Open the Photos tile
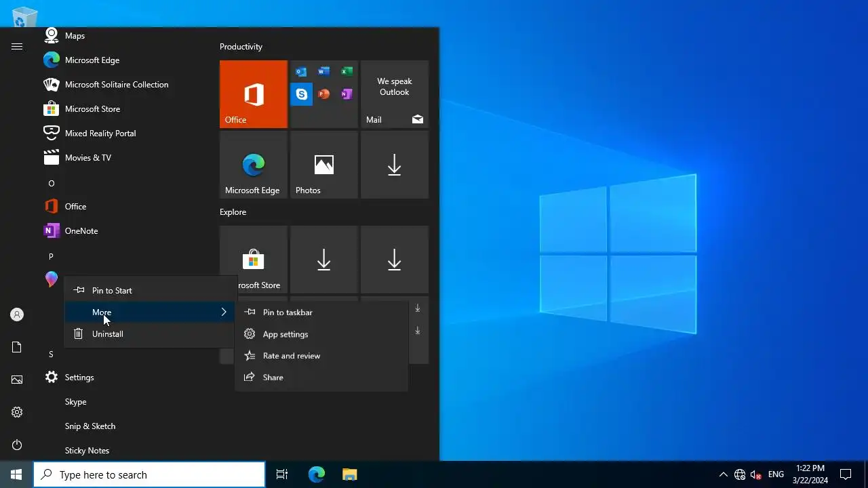868x488 pixels. (x=324, y=165)
